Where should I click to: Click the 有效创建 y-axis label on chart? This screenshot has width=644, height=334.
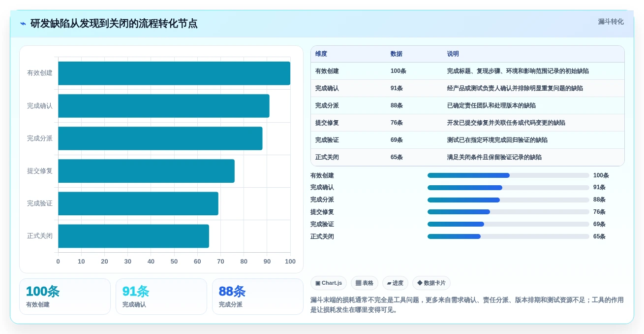[40, 73]
